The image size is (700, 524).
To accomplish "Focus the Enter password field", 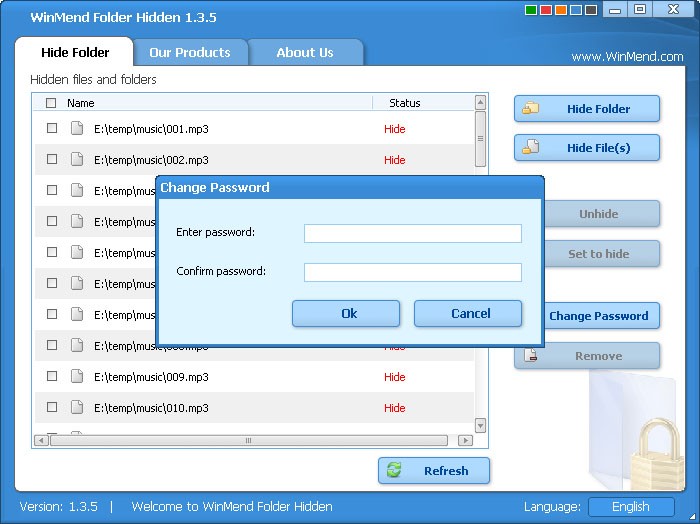I will click(412, 233).
